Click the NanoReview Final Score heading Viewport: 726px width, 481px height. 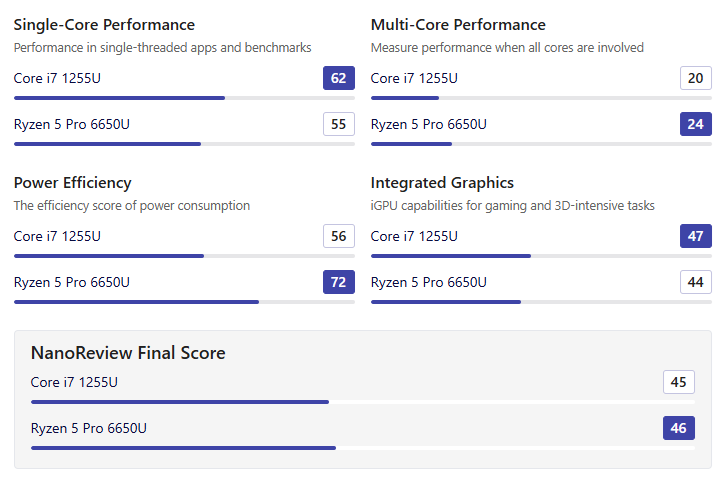(x=128, y=353)
